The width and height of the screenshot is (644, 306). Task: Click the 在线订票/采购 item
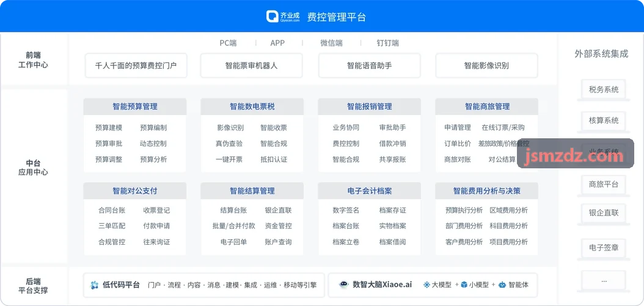click(x=503, y=127)
